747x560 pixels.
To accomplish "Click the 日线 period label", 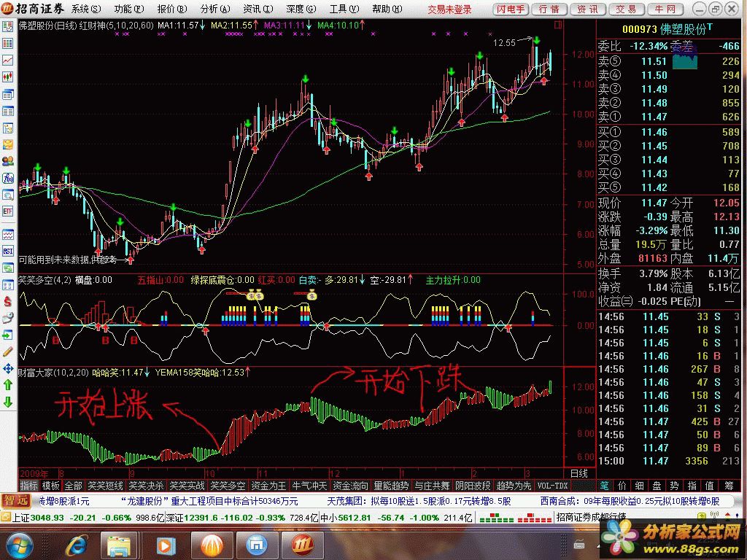I will 578,473.
